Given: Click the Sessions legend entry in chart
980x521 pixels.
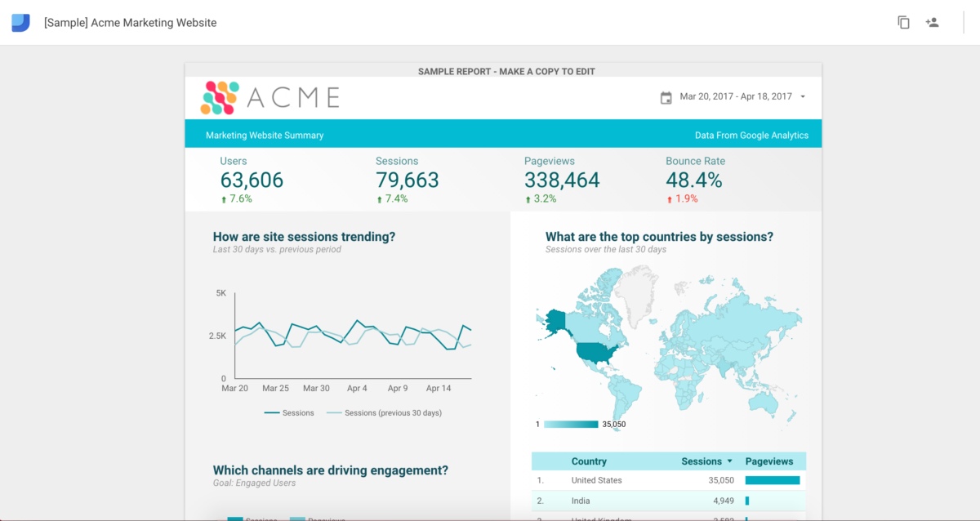Looking at the screenshot, I should (x=289, y=413).
